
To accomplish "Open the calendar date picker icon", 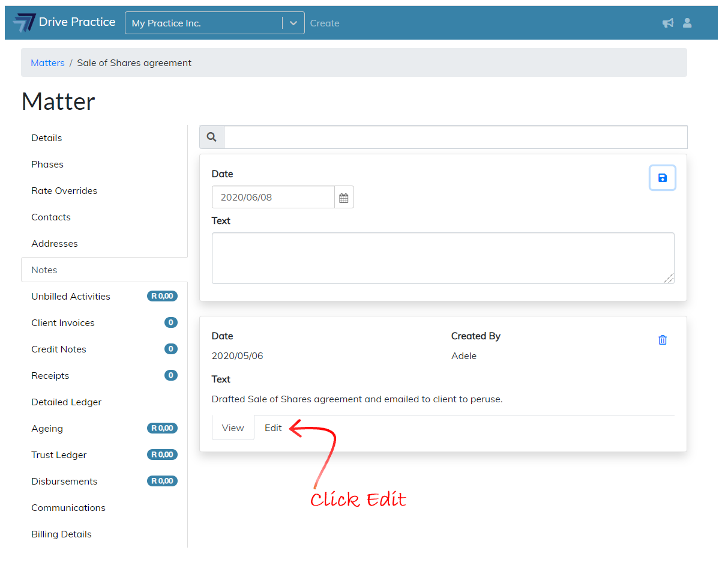I will pos(343,198).
